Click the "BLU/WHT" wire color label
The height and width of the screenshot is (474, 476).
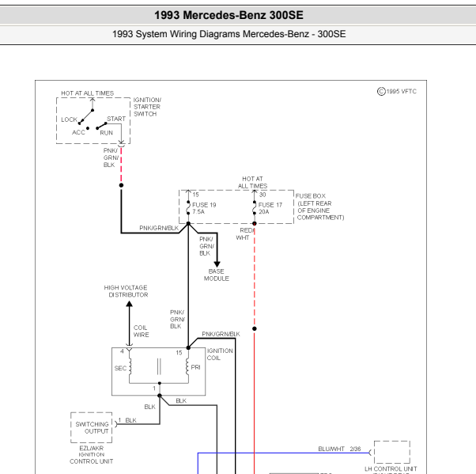(331, 449)
